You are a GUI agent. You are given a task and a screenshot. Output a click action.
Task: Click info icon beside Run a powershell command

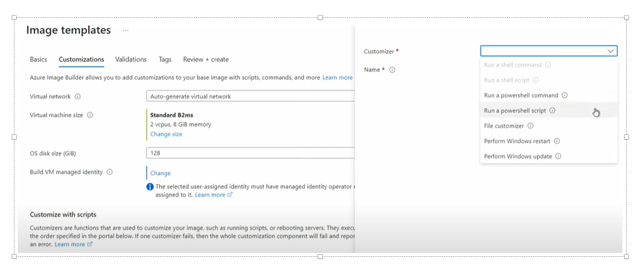pos(565,95)
